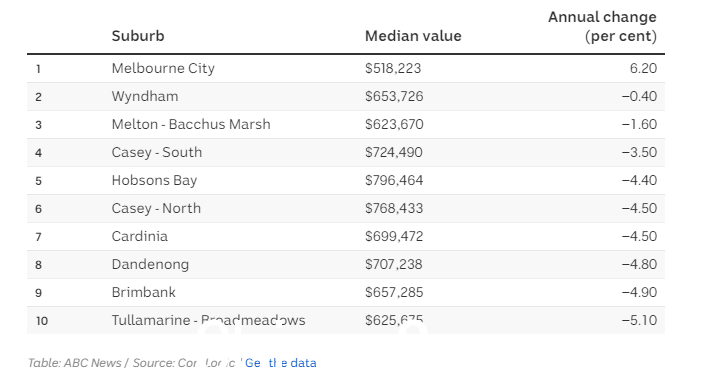The height and width of the screenshot is (379, 703).
Task: Select the $796,464 median value
Action: point(394,180)
